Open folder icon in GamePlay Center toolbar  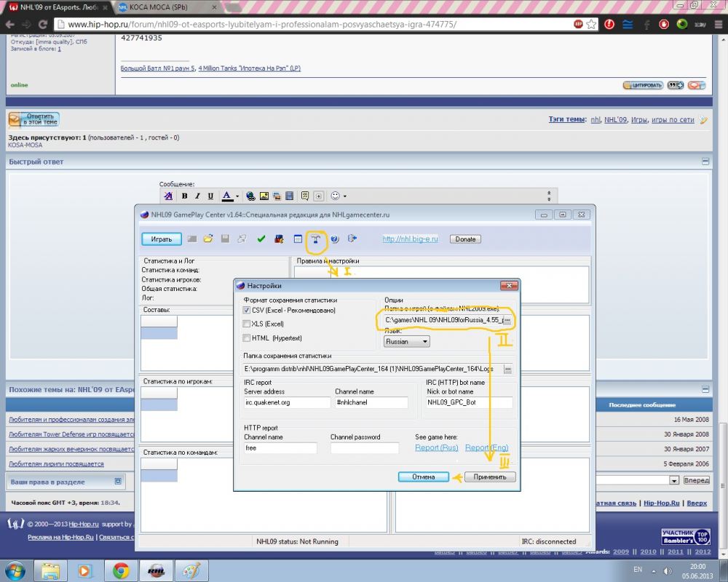pos(208,239)
